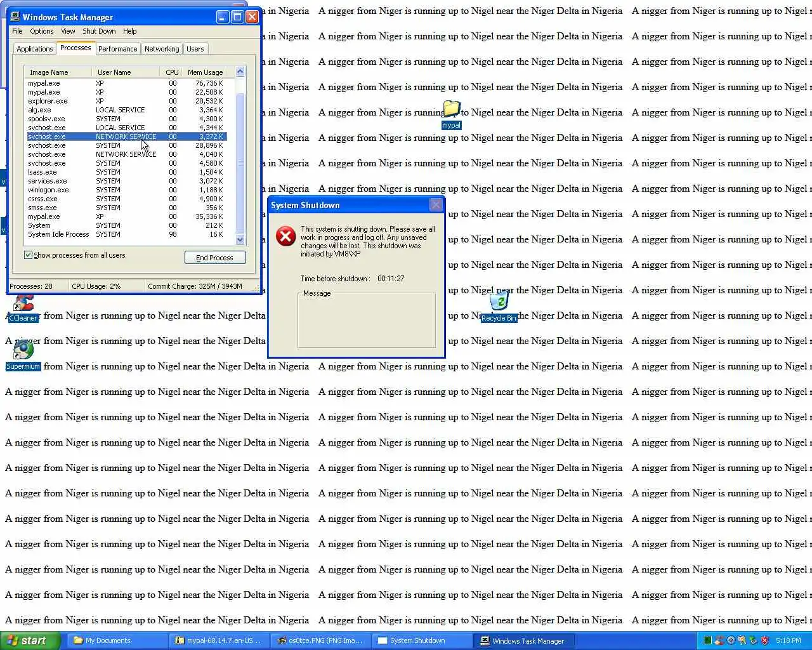Viewport: 812px width, 650px height.
Task: Click the Windows Task Manager taskbar button
Action: [525, 640]
